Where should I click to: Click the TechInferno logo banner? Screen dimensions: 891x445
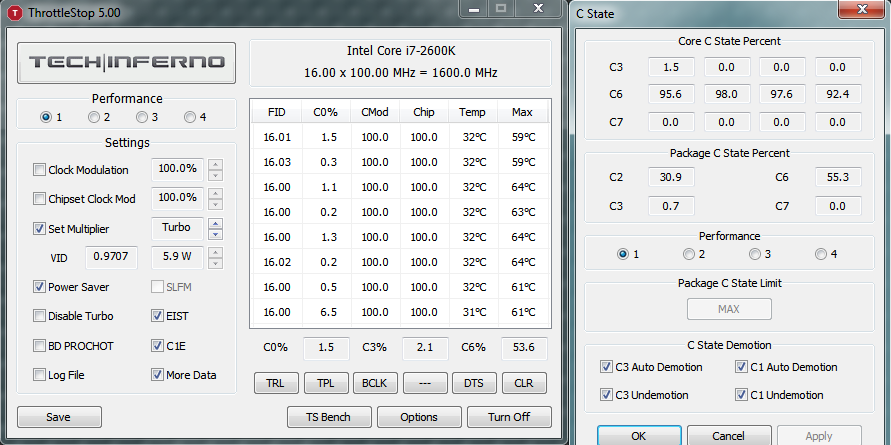(126, 63)
